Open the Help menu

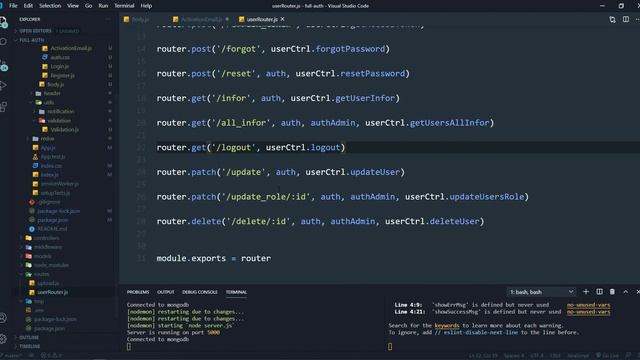pos(146,6)
